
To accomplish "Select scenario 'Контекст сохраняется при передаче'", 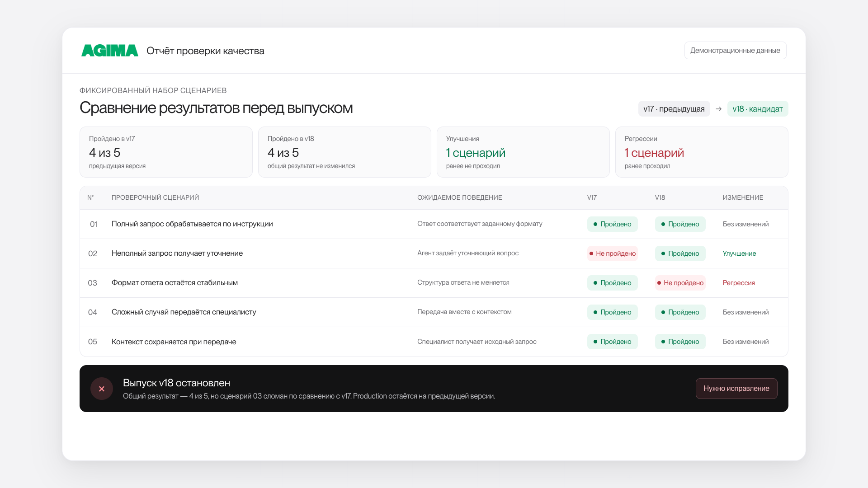I will click(174, 342).
